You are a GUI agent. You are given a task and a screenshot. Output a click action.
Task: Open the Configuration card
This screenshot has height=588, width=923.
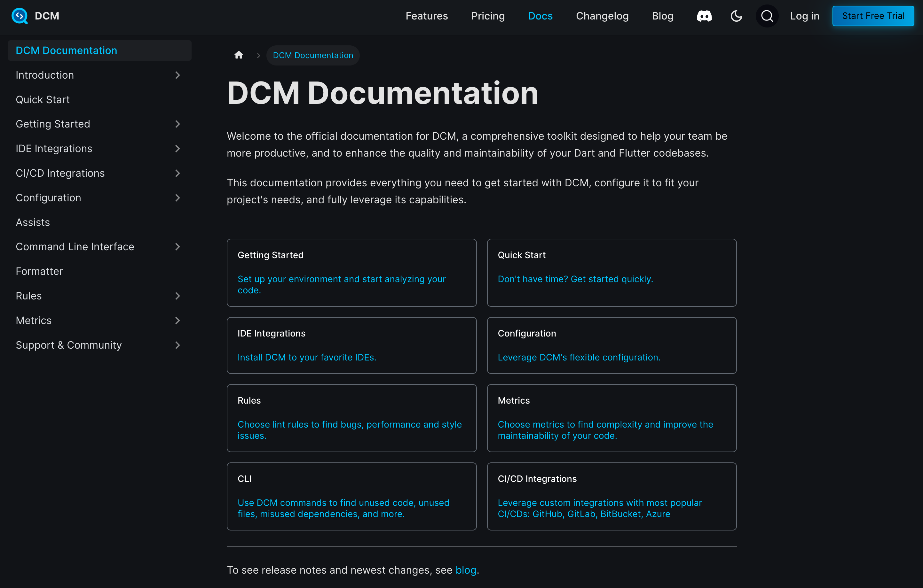(611, 345)
